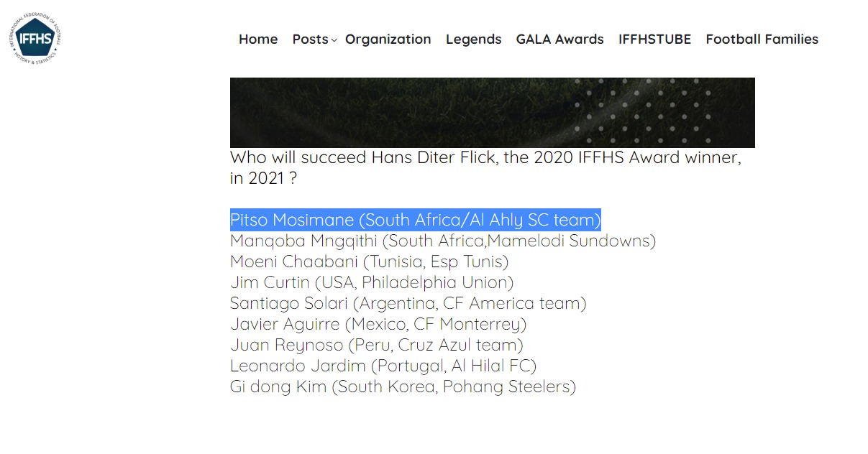Click the Juan Reynoso text line
Image resolution: width=868 pixels, height=454 pixels.
click(376, 345)
